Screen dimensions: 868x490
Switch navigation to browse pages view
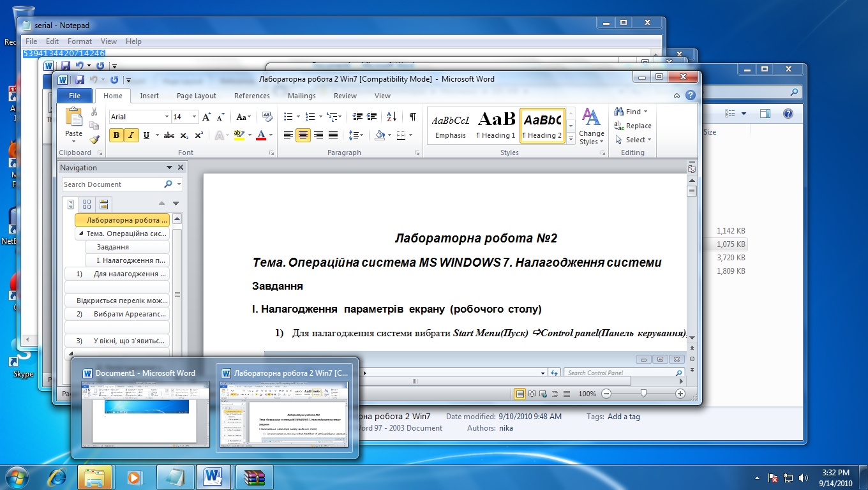pyautogui.click(x=87, y=204)
